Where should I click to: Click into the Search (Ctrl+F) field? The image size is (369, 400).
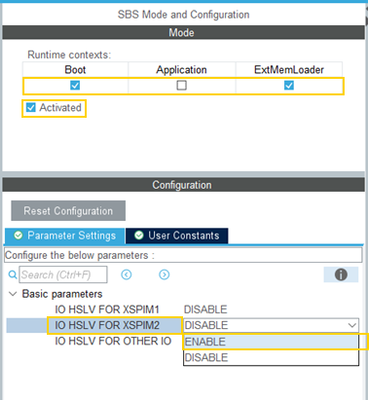(x=63, y=275)
